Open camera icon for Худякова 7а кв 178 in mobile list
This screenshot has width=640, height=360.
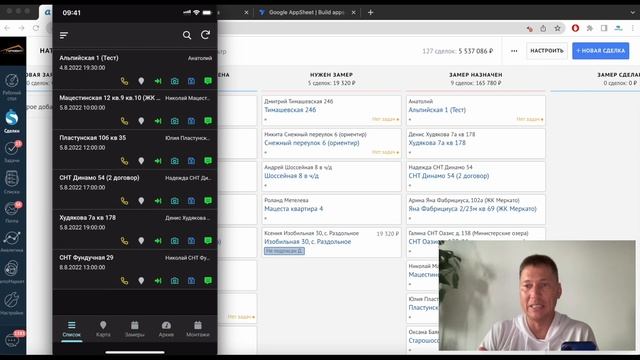(175, 241)
